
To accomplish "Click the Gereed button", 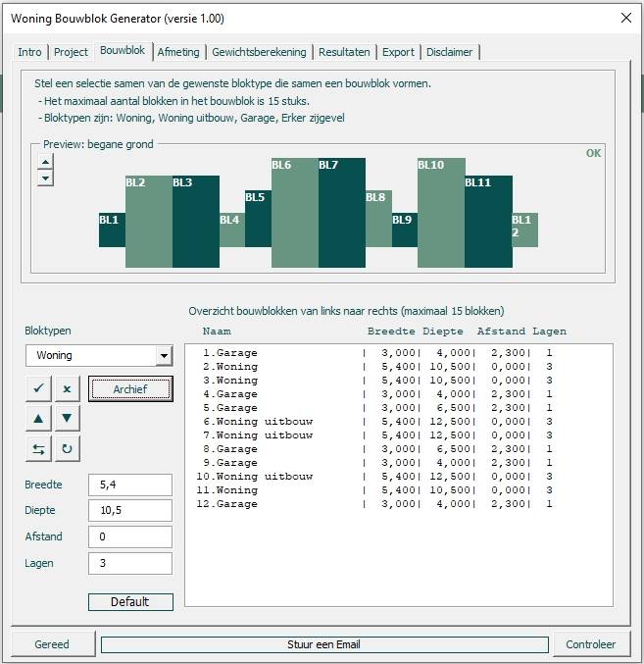I will (52, 644).
